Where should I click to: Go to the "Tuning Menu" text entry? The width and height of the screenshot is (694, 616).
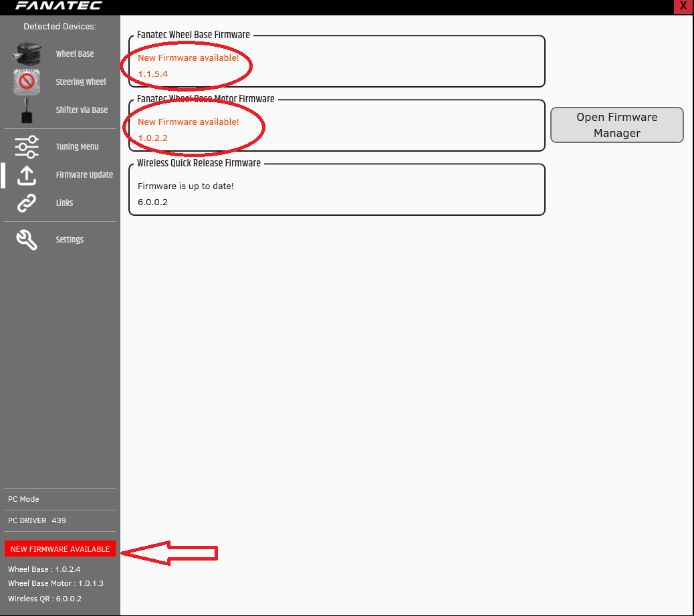point(77,147)
